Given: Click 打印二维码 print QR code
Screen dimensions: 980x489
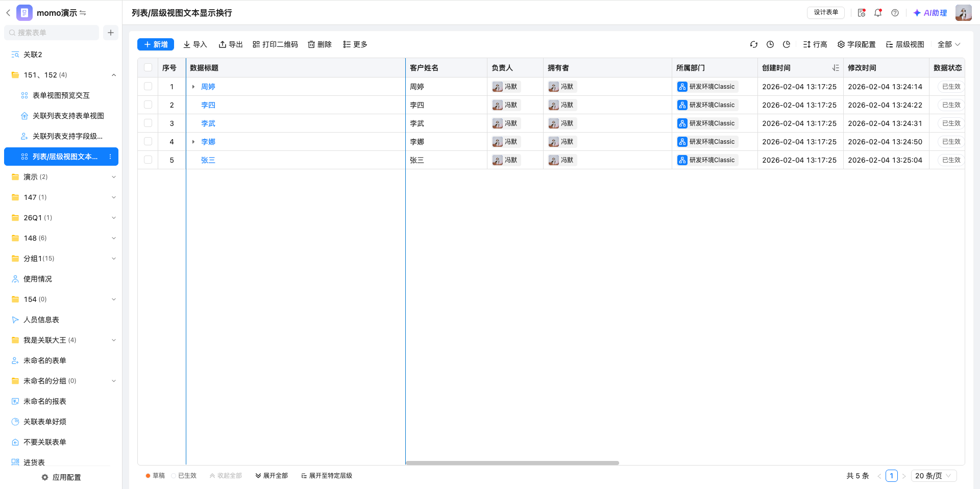Looking at the screenshot, I should pyautogui.click(x=275, y=44).
